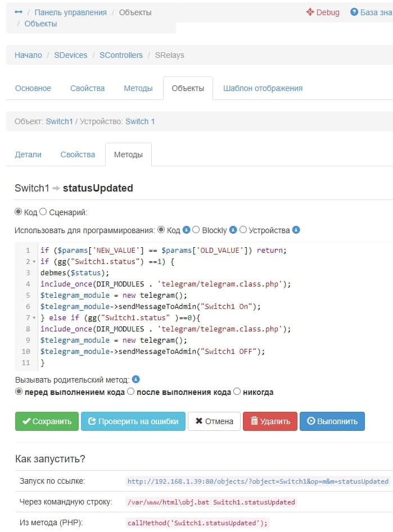Collapse code fold arrow on line 7
Viewport: 393px width, 532px height.
coord(34,318)
